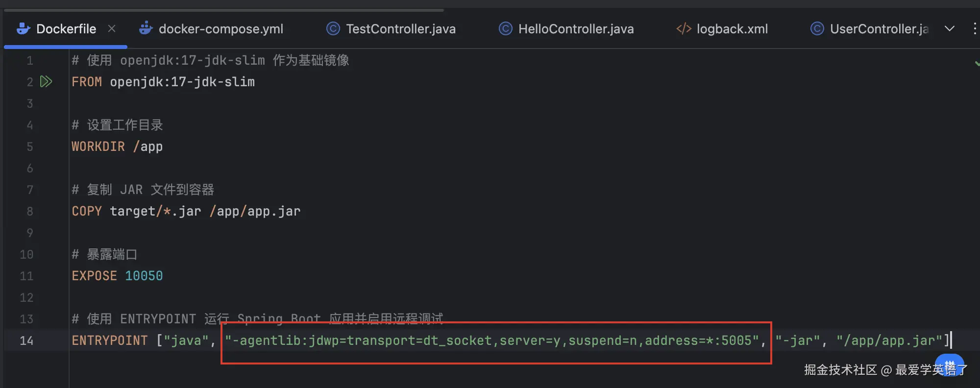Click the logback.xml XML file icon

click(x=684, y=28)
